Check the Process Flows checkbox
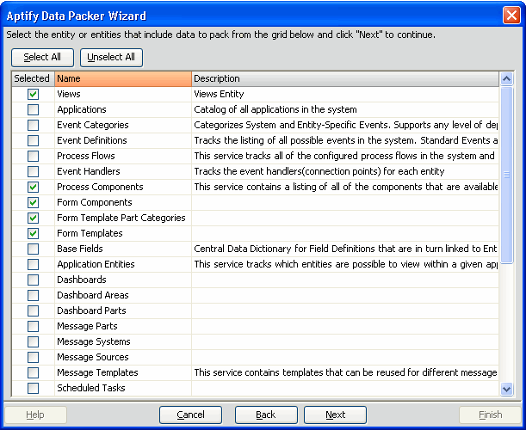The image size is (528, 443). pyautogui.click(x=33, y=156)
